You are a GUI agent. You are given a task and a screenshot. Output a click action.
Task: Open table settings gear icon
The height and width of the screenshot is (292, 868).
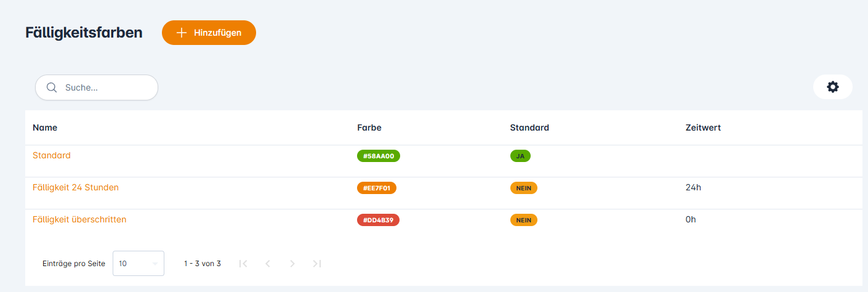click(832, 87)
